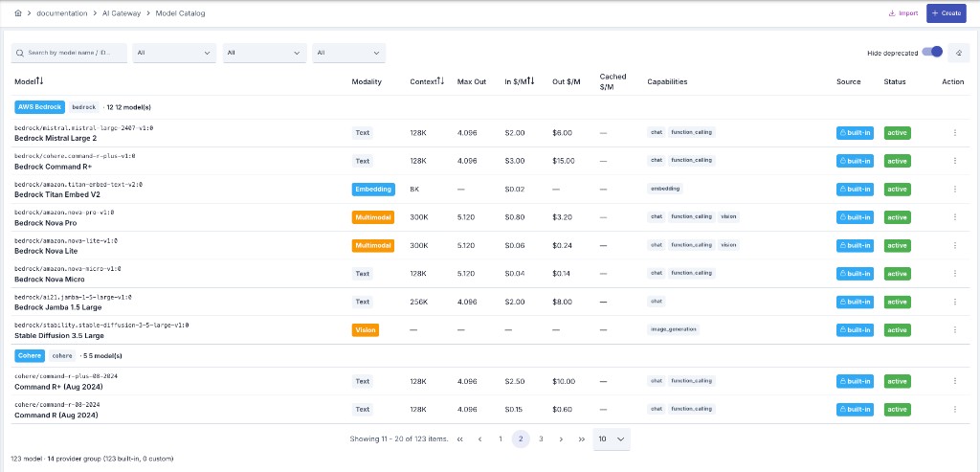Image resolution: width=980 pixels, height=472 pixels.
Task: Click built-in badge for Bedrock Nova Pro
Action: (x=855, y=217)
